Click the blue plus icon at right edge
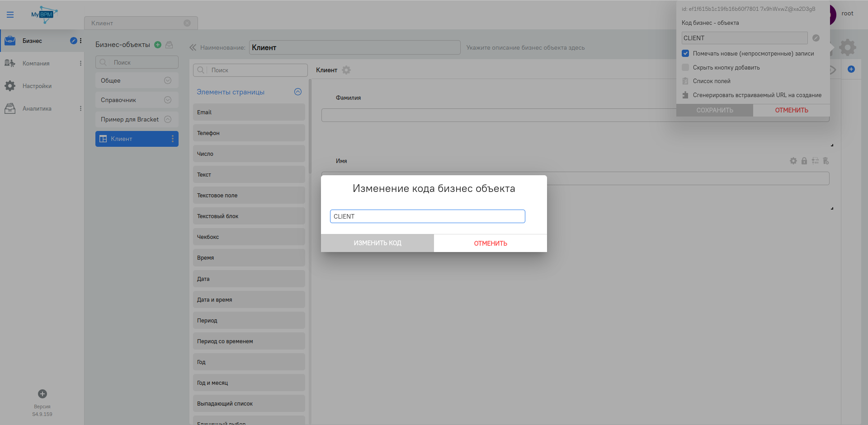This screenshot has width=868, height=425. pos(851,69)
